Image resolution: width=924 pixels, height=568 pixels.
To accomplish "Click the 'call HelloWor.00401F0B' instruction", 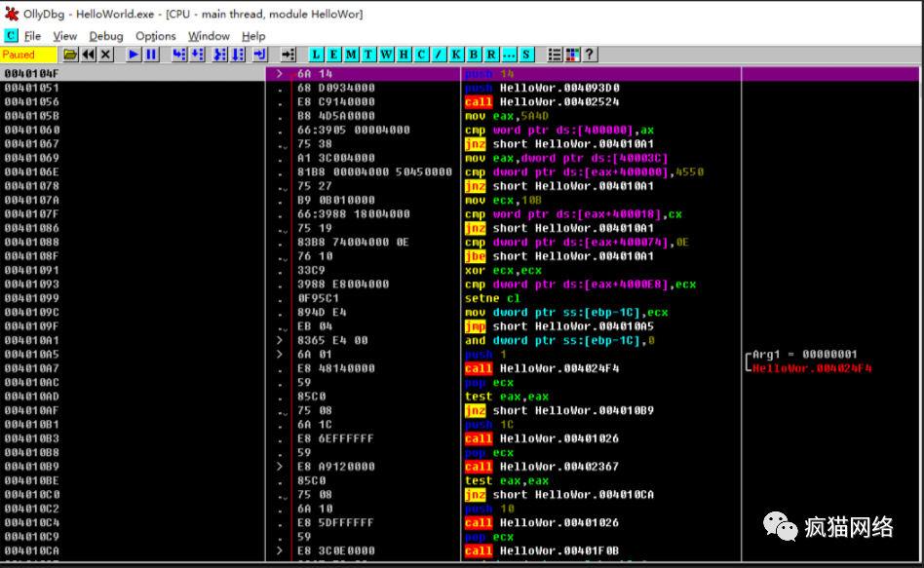I will point(542,550).
